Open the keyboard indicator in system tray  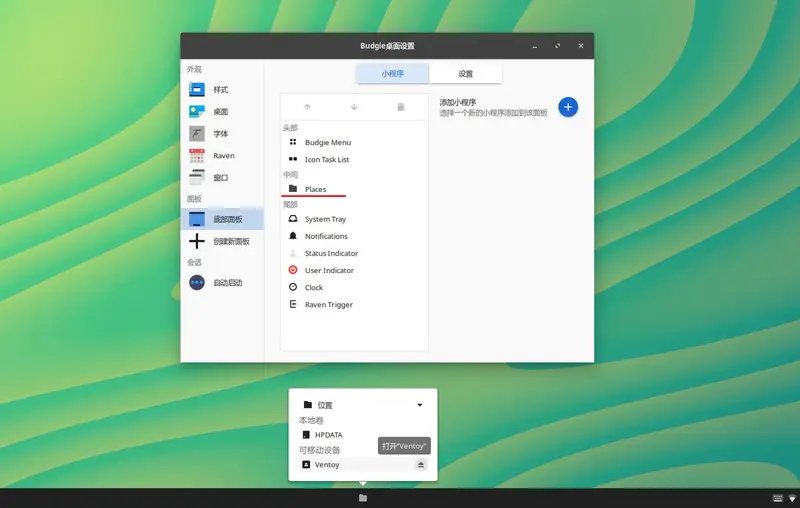point(777,498)
